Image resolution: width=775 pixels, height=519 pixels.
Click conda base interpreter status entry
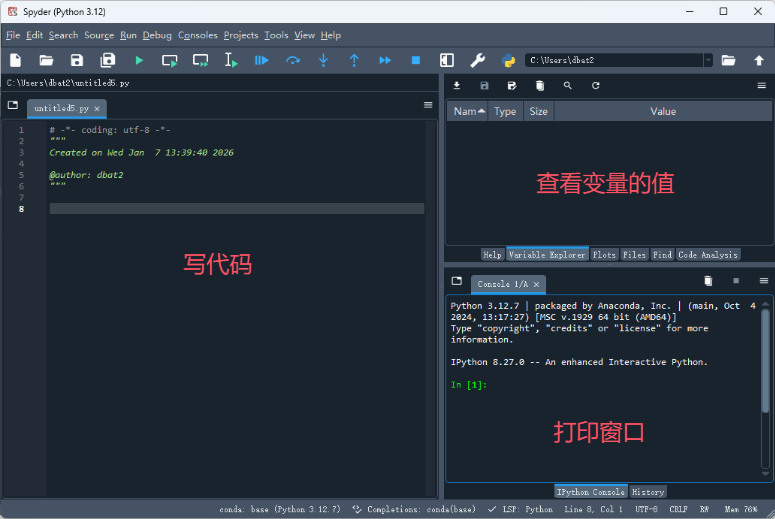[280, 509]
